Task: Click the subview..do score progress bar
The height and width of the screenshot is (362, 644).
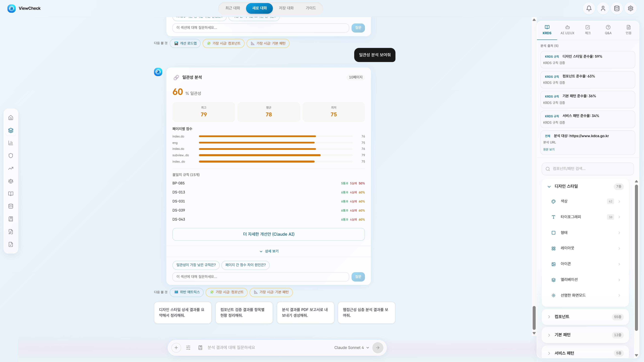Action: (x=276, y=155)
